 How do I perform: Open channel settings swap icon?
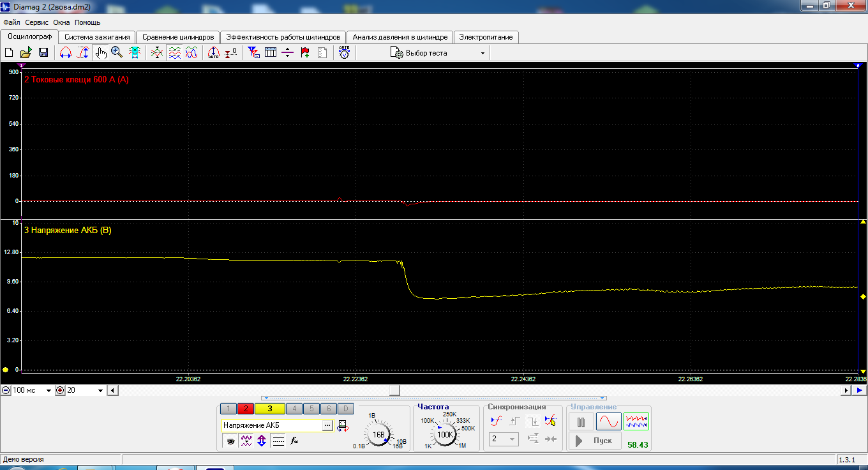tap(343, 425)
